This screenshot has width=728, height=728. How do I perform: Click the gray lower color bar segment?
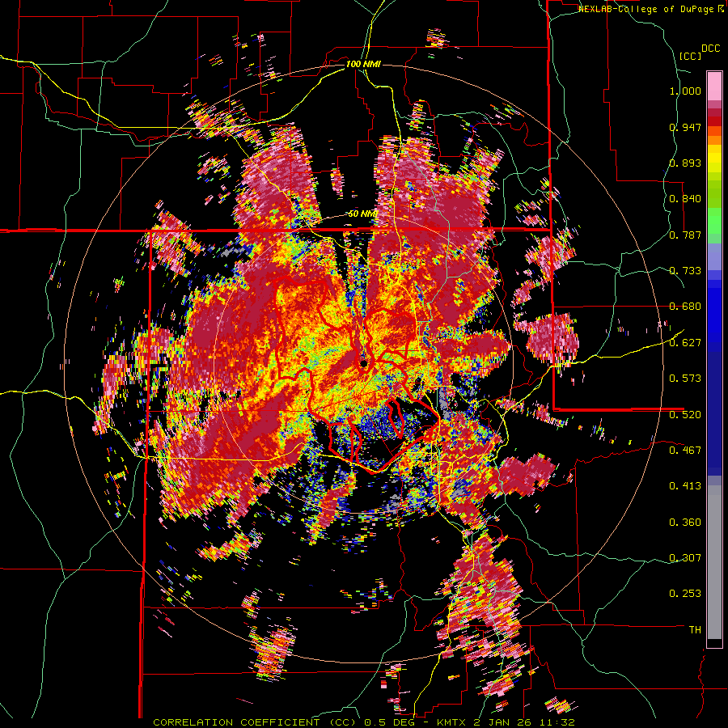714,562
